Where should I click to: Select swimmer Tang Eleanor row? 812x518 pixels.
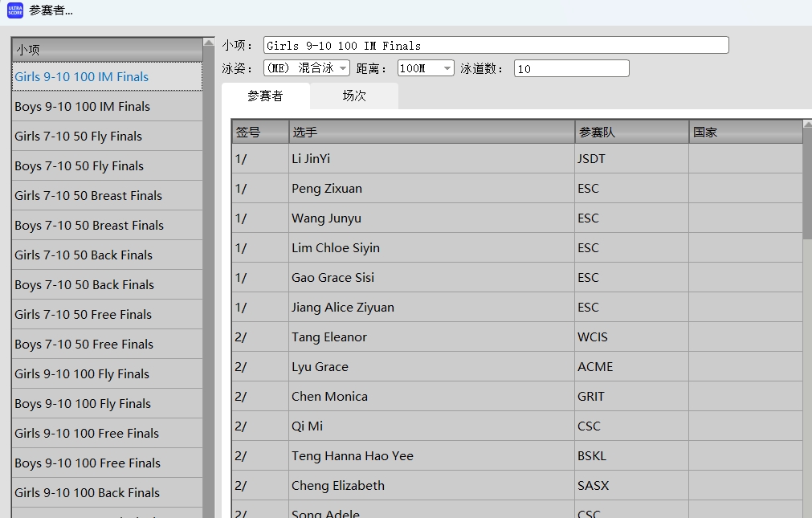click(x=431, y=337)
